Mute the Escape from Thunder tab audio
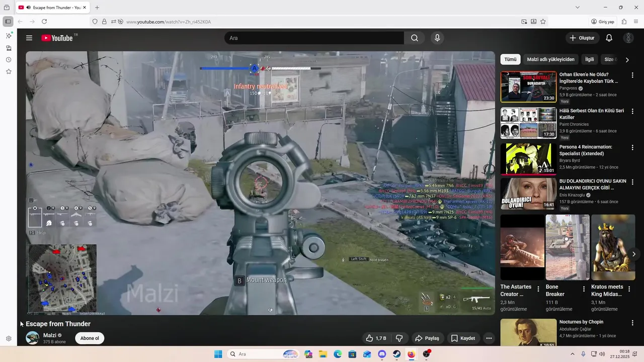This screenshot has width=644, height=362. click(28, 8)
